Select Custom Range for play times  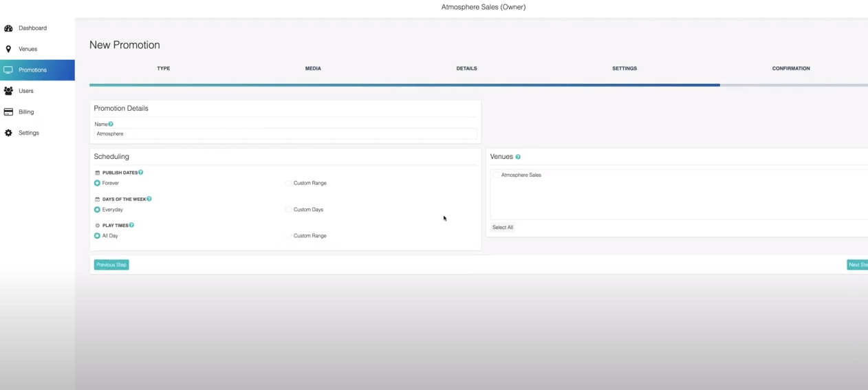pos(288,235)
